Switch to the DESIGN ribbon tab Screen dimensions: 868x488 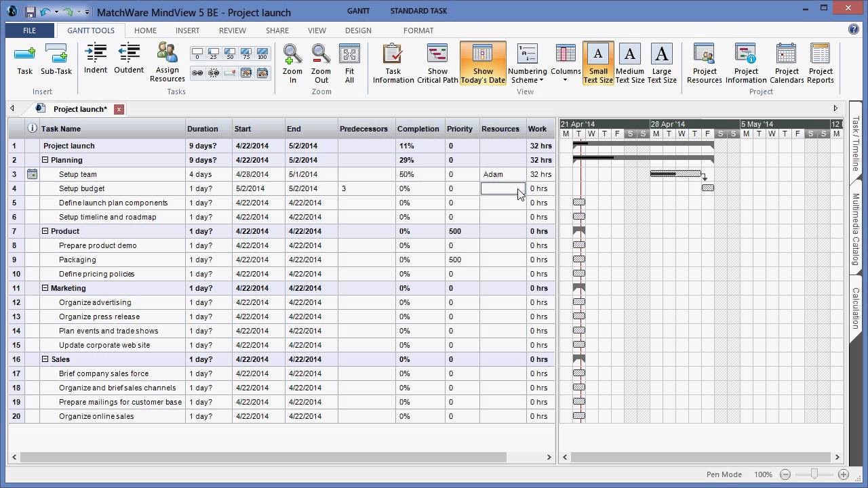click(358, 30)
